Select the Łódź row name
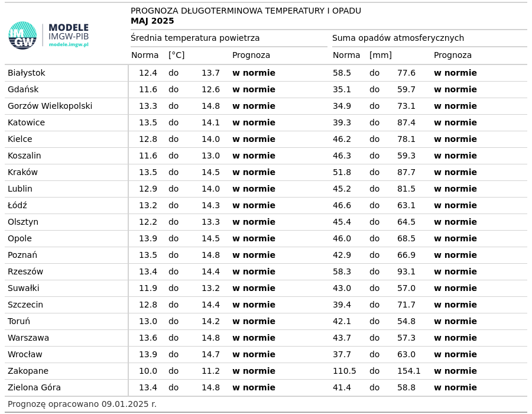The height and width of the screenshot is (414, 532). point(17,205)
